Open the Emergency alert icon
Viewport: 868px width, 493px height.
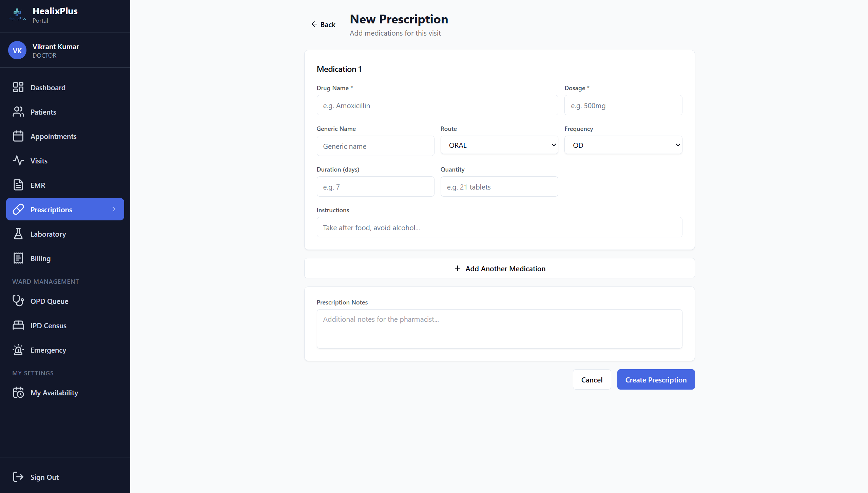18,350
